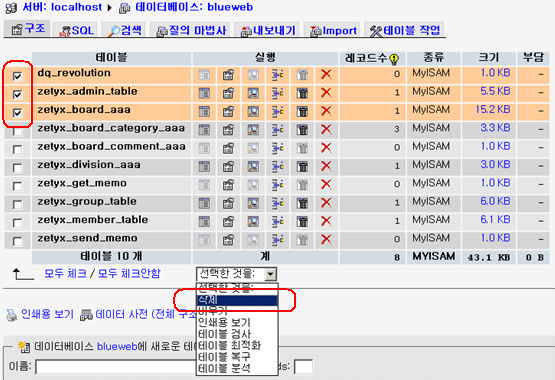The width and height of the screenshot is (555, 380).
Task: Check the zetyx_get_memo table checkbox
Action: point(17,186)
